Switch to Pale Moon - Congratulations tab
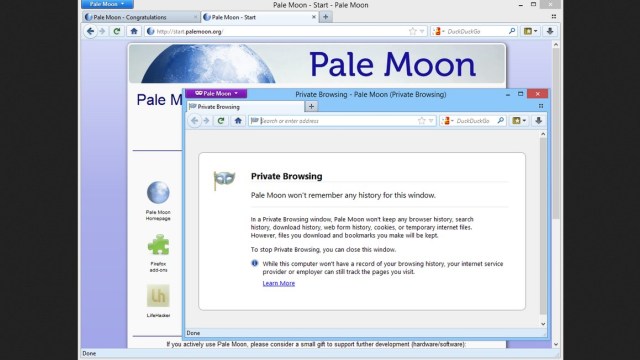The width and height of the screenshot is (640, 360). point(140,17)
